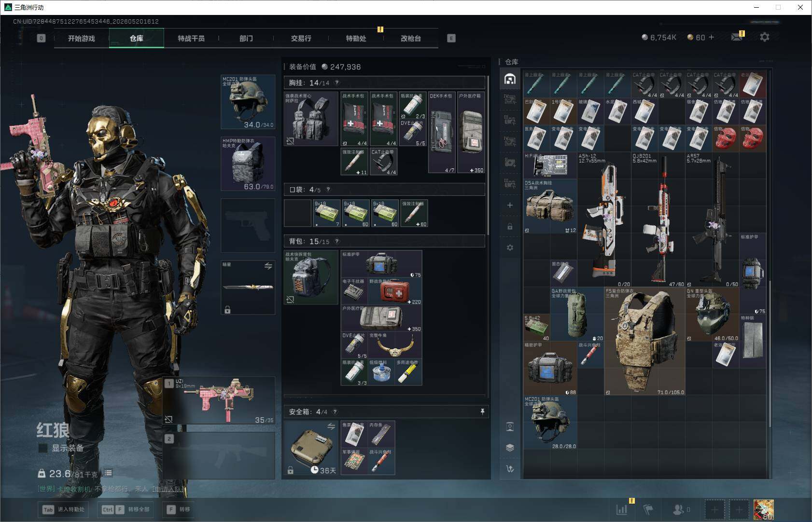The height and width of the screenshot is (522, 812).
Task: Click the stacked layers icon in warehouse sidebar
Action: coord(510,447)
